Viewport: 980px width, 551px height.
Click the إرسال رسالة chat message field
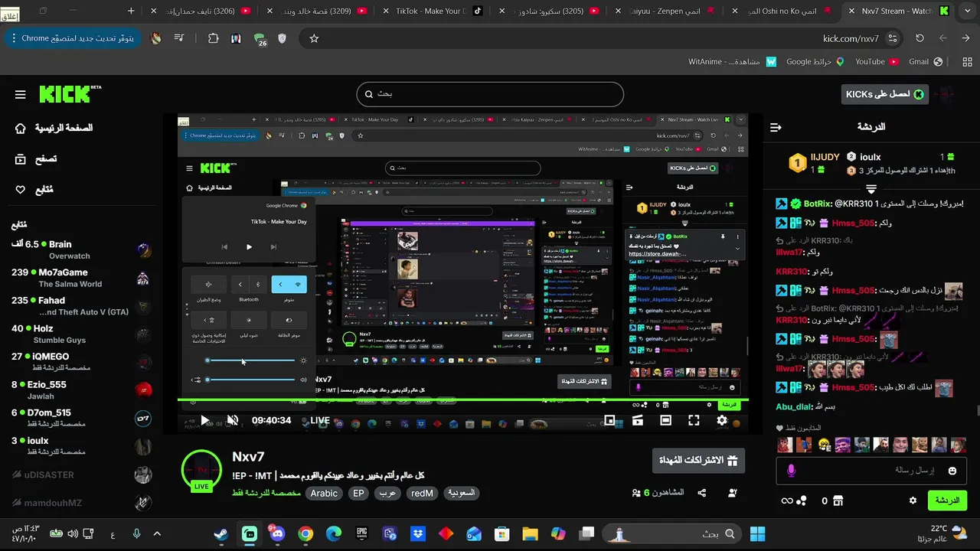(871, 470)
